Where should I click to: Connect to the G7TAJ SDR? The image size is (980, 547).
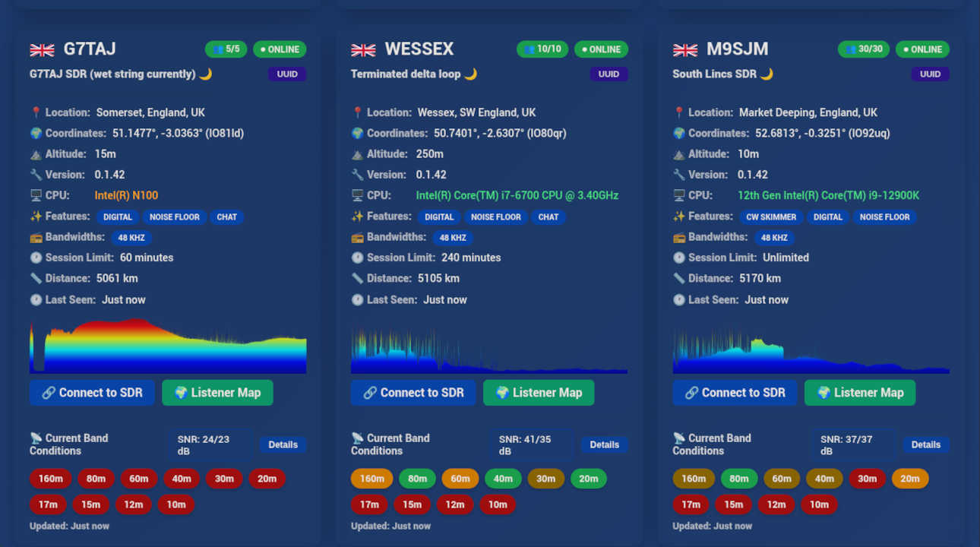[x=92, y=393]
